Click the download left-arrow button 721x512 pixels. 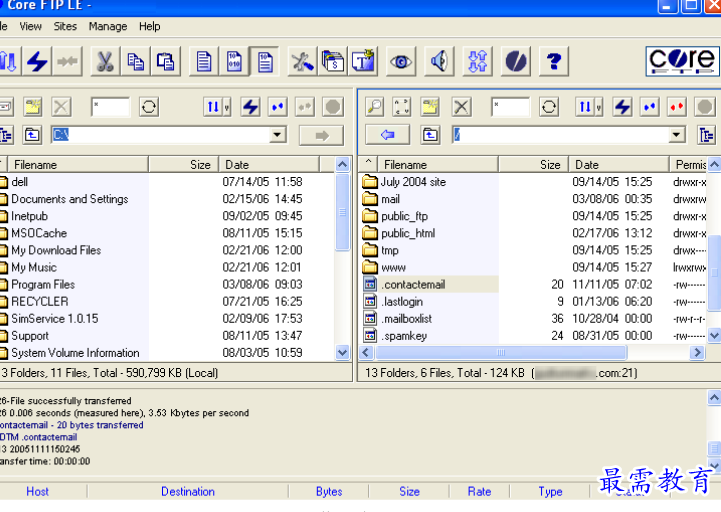click(387, 135)
